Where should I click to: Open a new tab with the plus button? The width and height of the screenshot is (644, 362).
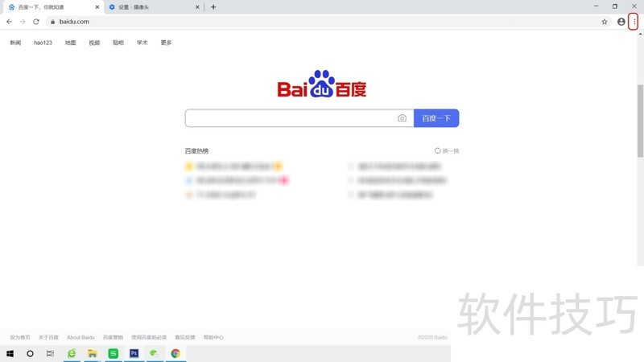tap(213, 7)
